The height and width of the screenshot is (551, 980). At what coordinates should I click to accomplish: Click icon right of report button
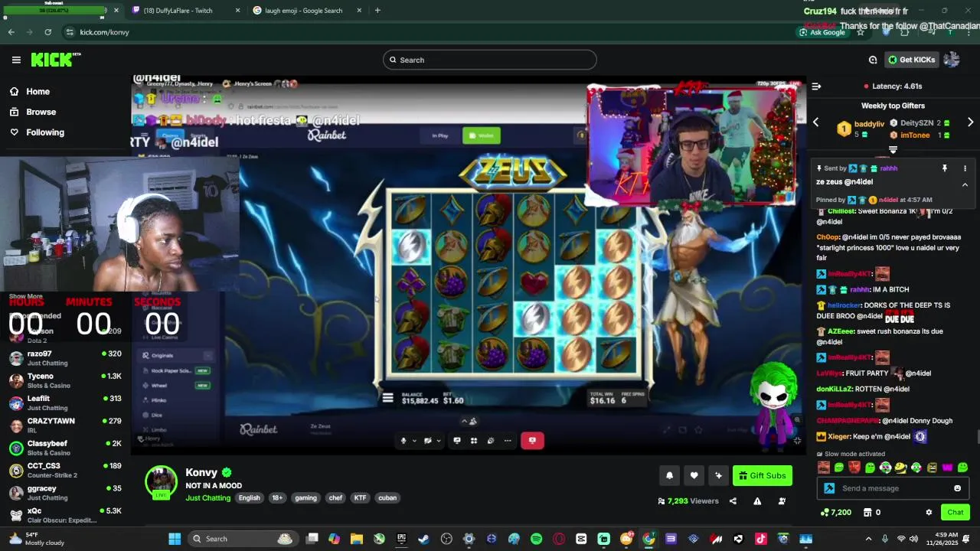click(782, 501)
